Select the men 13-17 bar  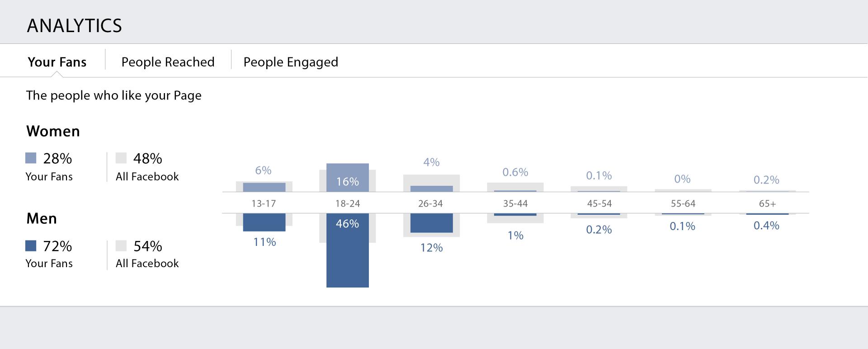264,222
